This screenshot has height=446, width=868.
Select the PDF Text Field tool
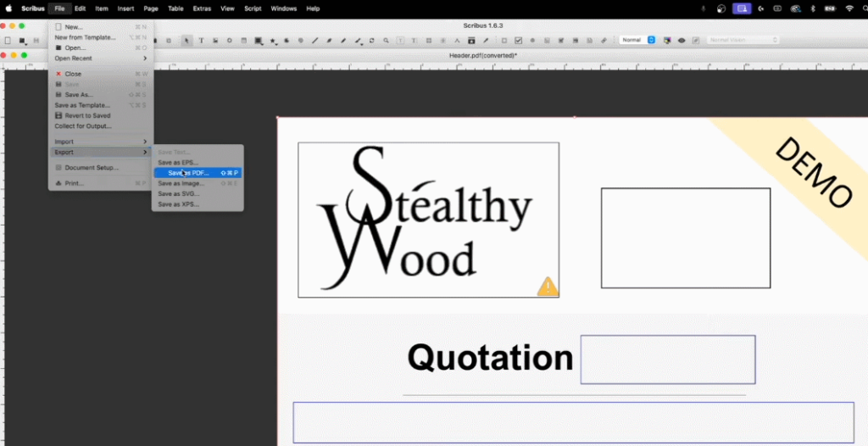pos(547,41)
